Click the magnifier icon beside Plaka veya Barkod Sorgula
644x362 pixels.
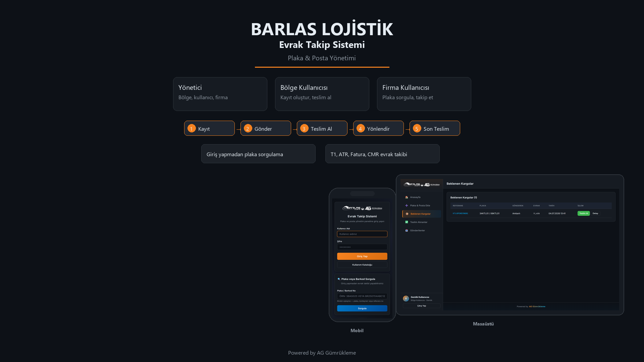point(339,279)
